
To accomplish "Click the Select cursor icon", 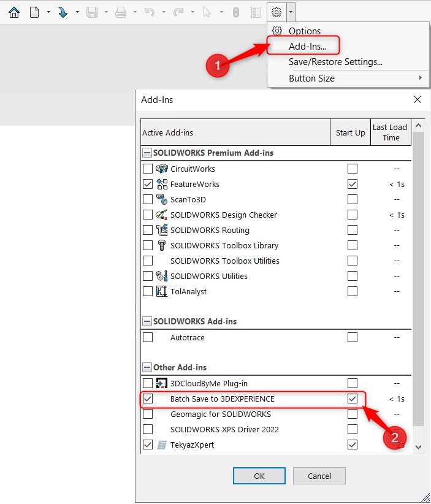I will coord(207,12).
